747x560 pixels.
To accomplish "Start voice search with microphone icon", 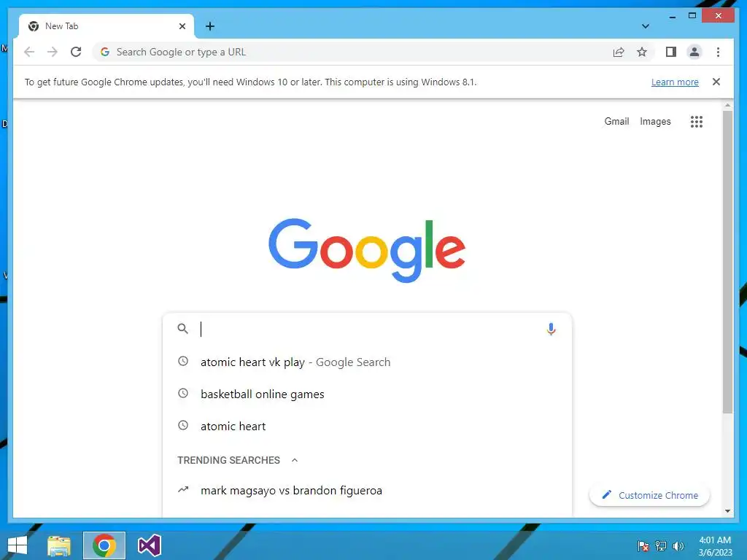I will (551, 329).
